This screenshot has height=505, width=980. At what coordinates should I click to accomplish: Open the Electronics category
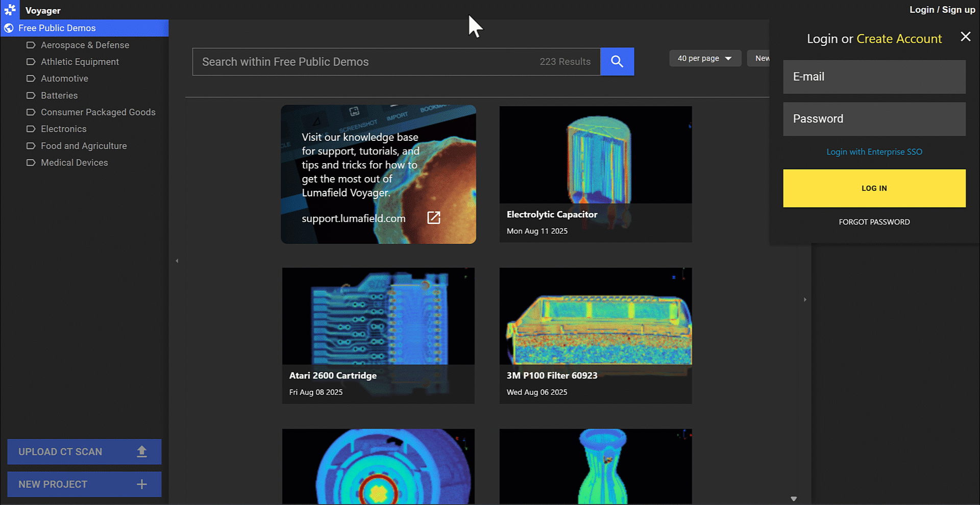point(63,129)
